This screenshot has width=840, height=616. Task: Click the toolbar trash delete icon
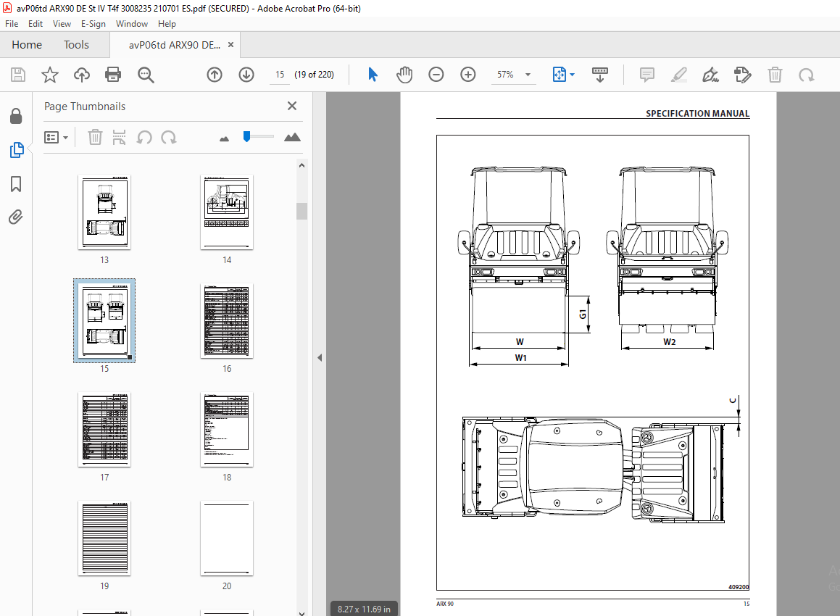(x=775, y=75)
